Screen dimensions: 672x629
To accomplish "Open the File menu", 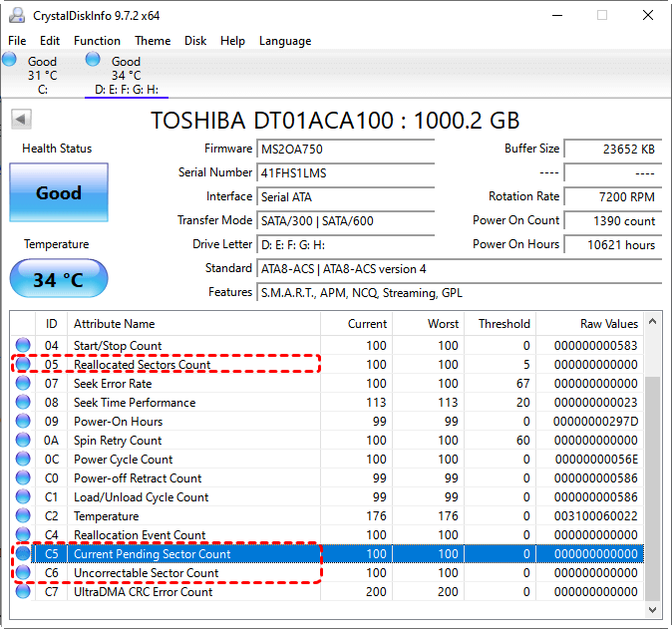I will tap(17, 41).
